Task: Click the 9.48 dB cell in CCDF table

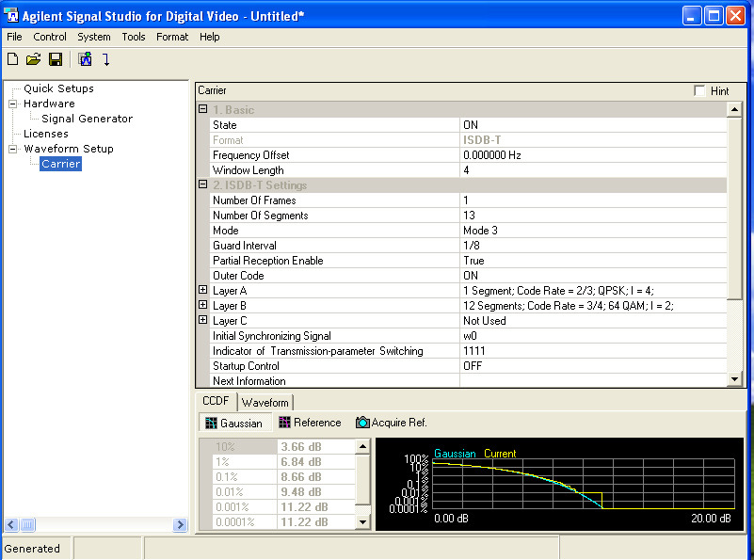Action: tap(316, 491)
